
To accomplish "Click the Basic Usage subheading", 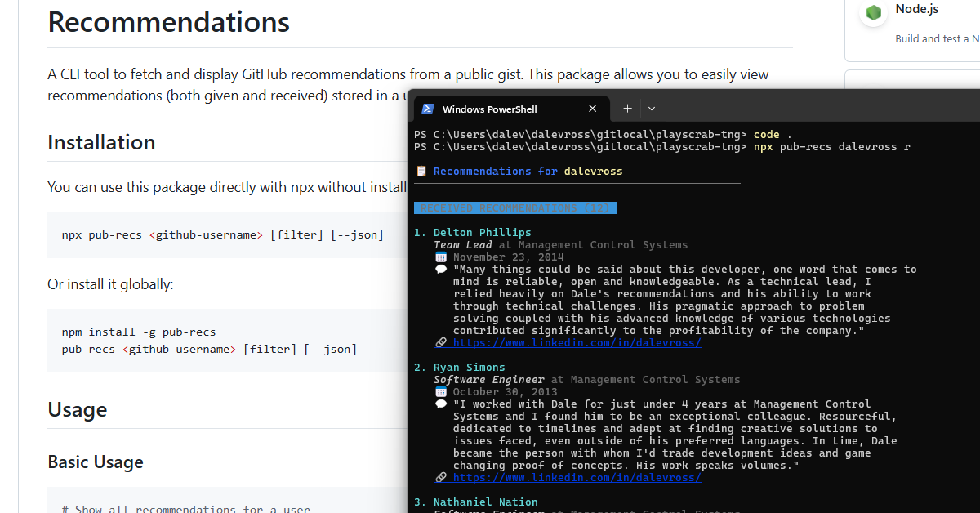I will (x=96, y=462).
